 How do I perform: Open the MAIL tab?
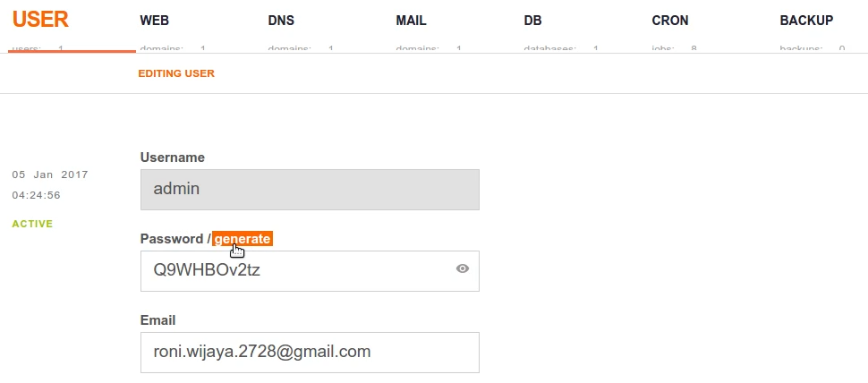[411, 20]
